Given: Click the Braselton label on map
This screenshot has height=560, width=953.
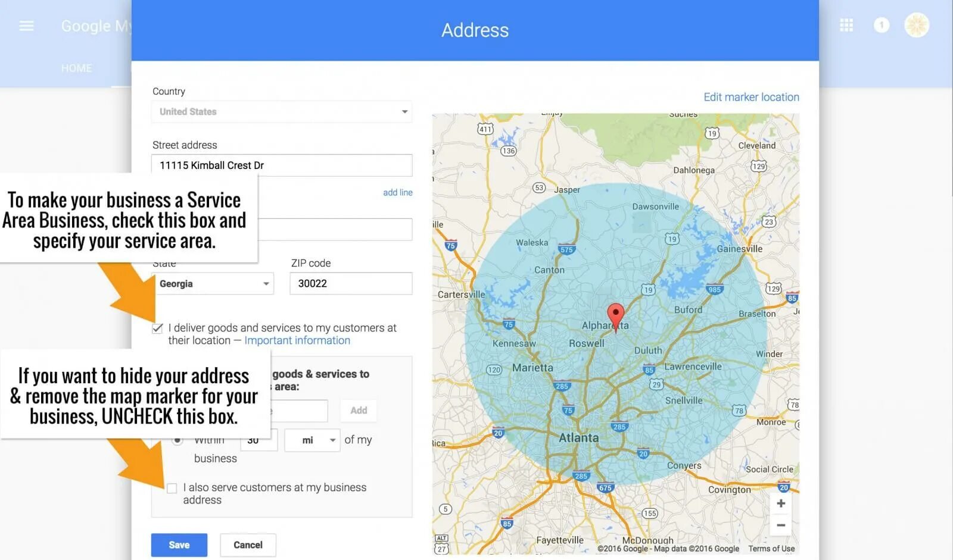Looking at the screenshot, I should (757, 314).
